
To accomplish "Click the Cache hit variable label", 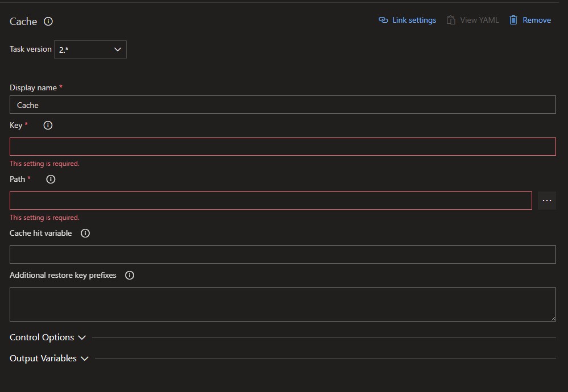I will coord(40,233).
